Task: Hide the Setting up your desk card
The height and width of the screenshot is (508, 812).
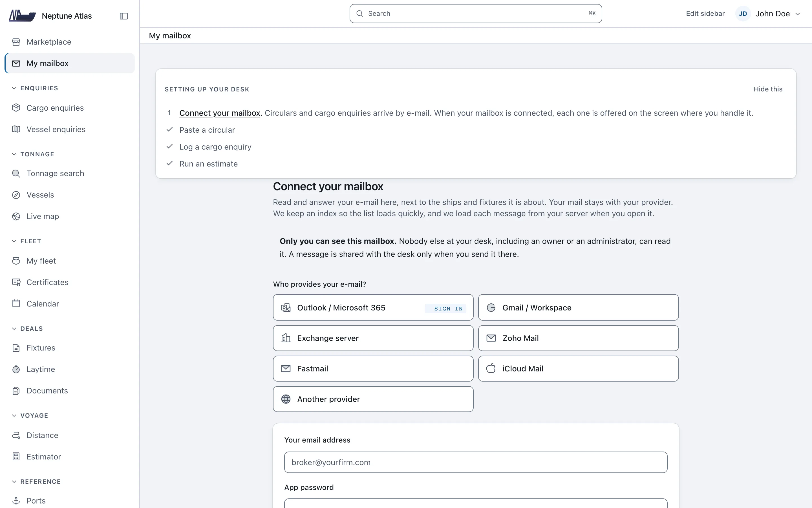Action: click(x=768, y=89)
